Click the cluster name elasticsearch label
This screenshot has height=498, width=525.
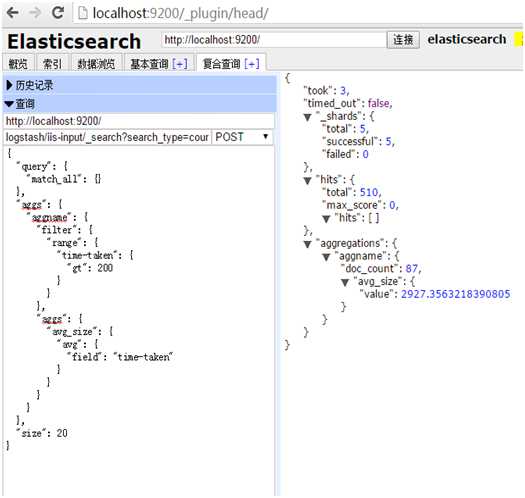tap(467, 40)
